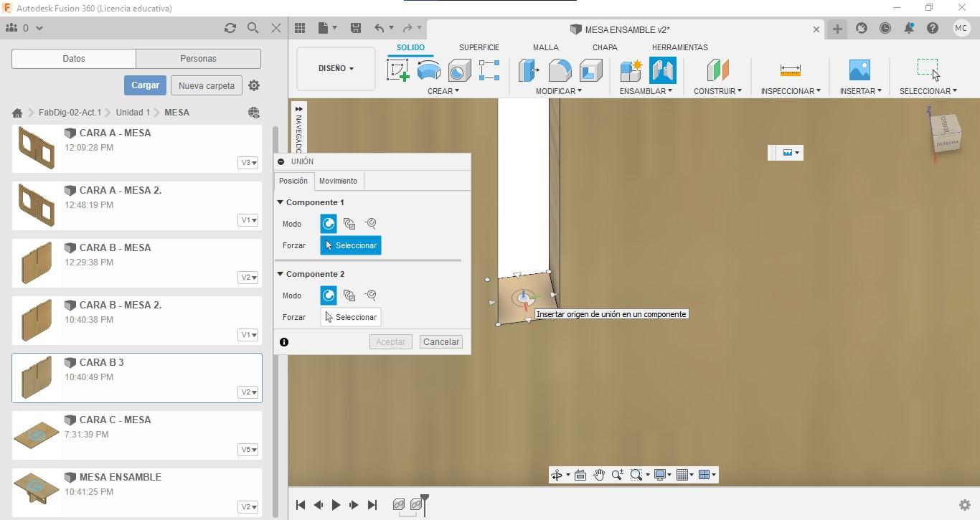
Task: Go to the home breadcrumb icon
Action: tap(17, 113)
